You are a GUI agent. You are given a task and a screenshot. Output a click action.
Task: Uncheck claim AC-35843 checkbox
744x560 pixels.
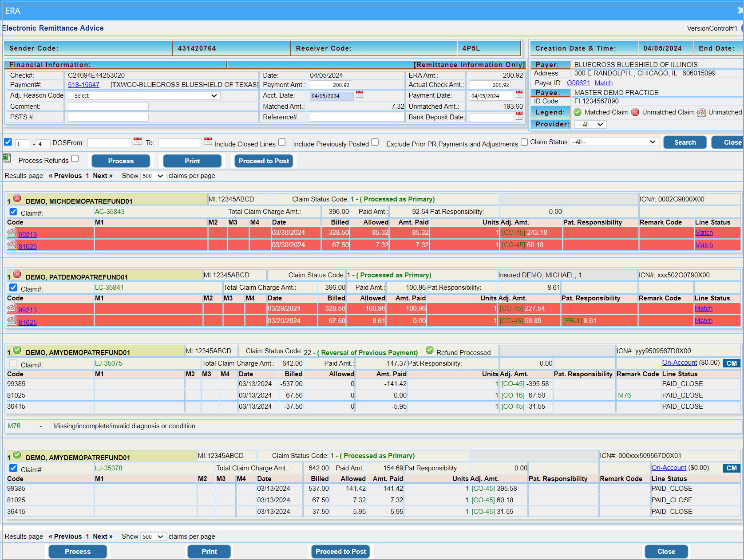pyautogui.click(x=13, y=212)
